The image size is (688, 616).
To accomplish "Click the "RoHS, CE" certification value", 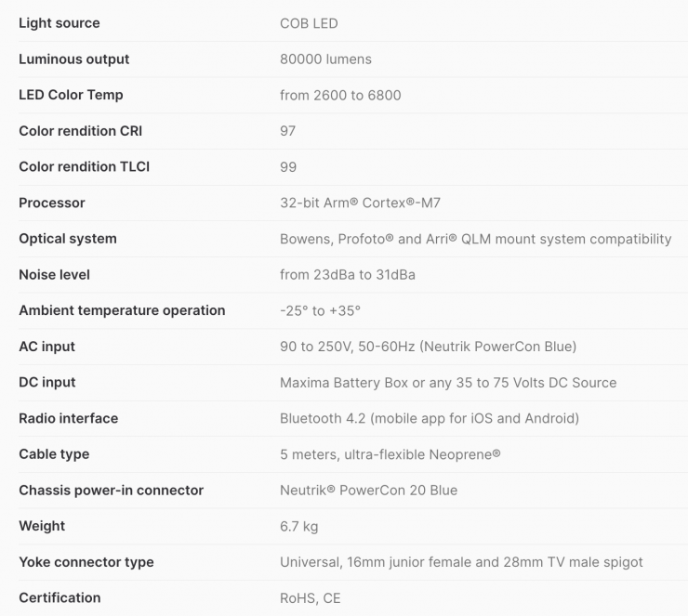I will (x=311, y=598).
